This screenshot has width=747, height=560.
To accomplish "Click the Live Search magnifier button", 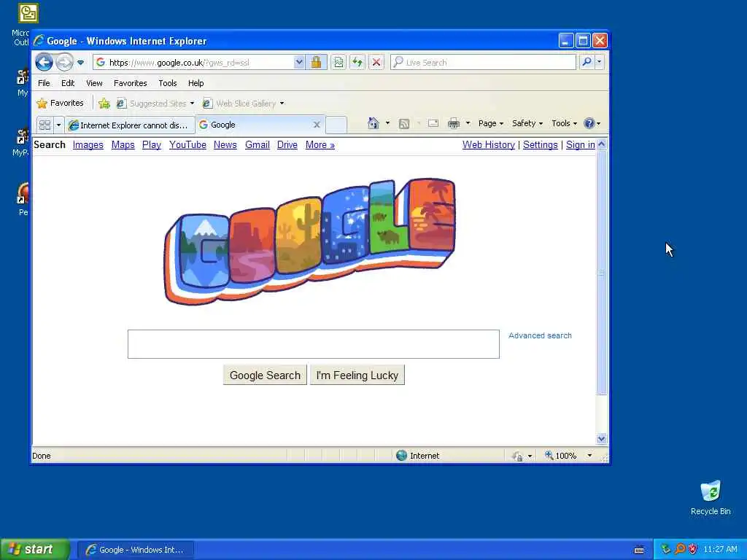I will pyautogui.click(x=587, y=62).
